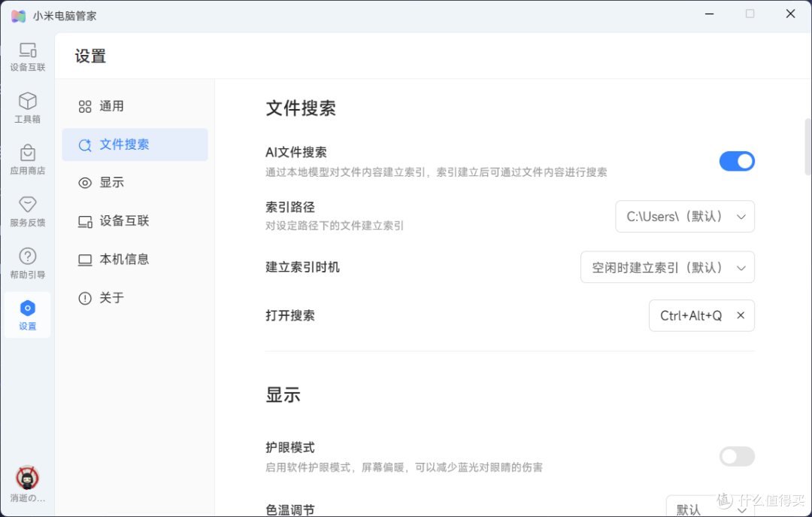Click the 设置 page title
Image resolution: width=812 pixels, height=517 pixels.
pyautogui.click(x=91, y=56)
